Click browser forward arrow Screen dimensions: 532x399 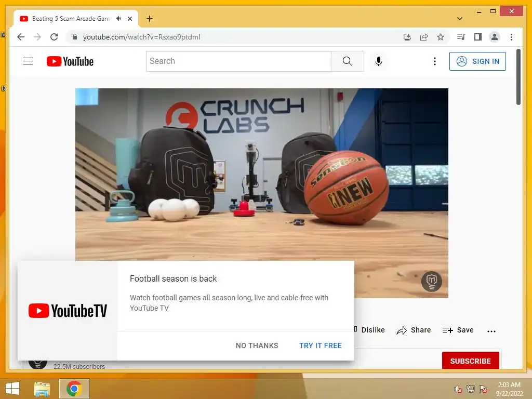click(37, 37)
